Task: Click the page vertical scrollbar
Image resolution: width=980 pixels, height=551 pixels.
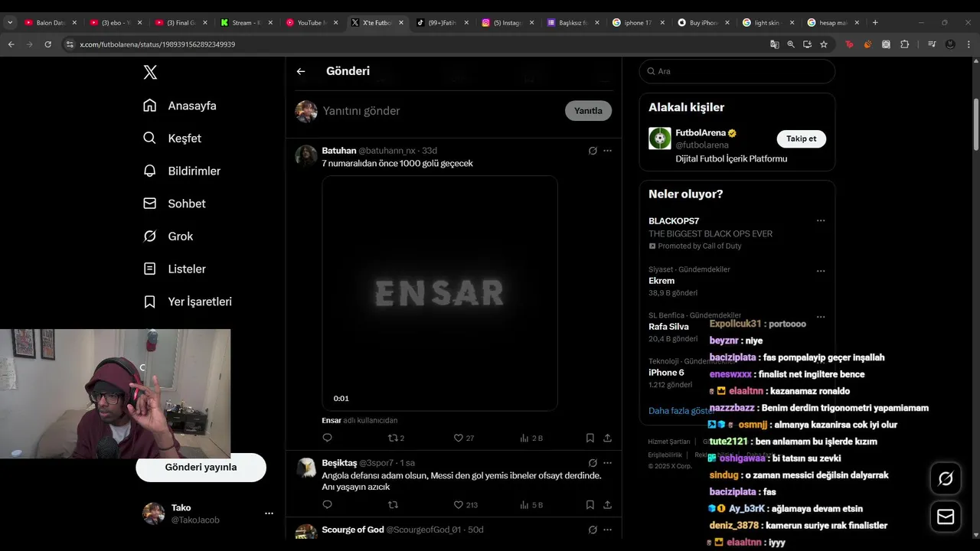Action: tap(975, 124)
